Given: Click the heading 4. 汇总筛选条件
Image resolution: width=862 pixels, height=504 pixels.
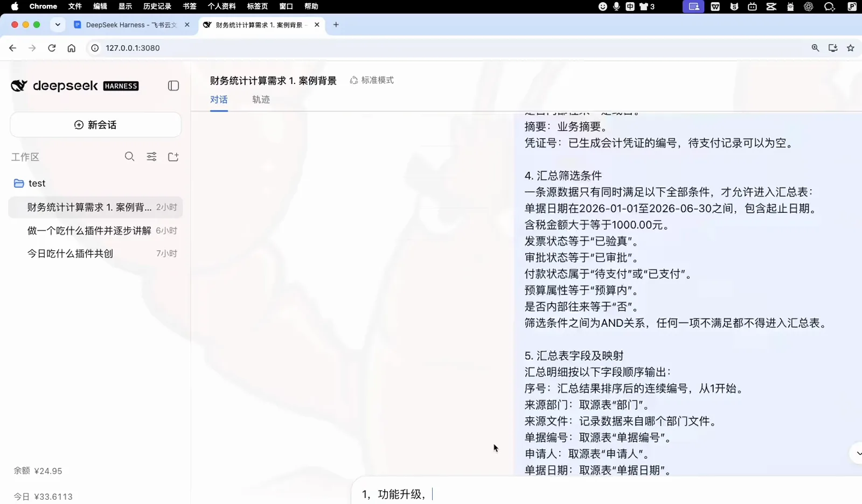Looking at the screenshot, I should pyautogui.click(x=563, y=176).
